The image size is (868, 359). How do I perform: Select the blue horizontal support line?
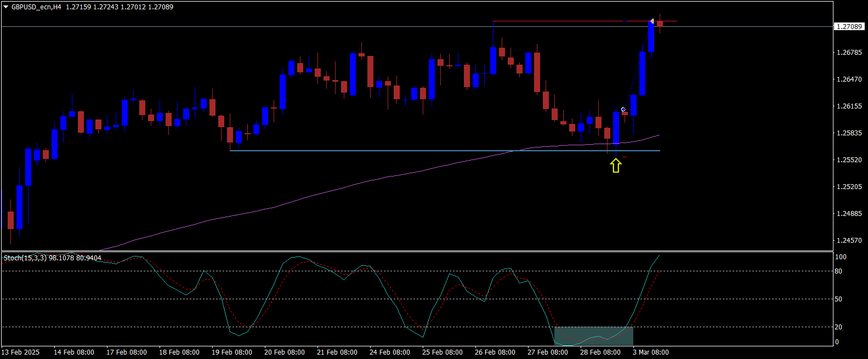[445, 151]
